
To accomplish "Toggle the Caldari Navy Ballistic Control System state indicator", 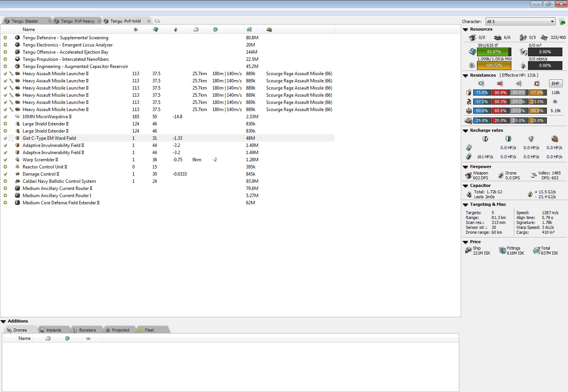I will pyautogui.click(x=5, y=181).
